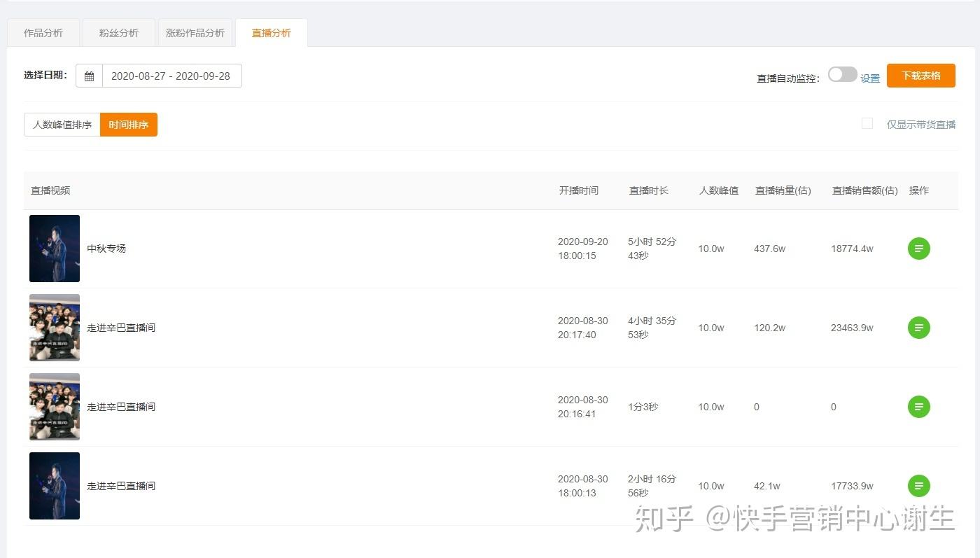
Task: Open the calendar date picker icon
Action: pos(89,76)
